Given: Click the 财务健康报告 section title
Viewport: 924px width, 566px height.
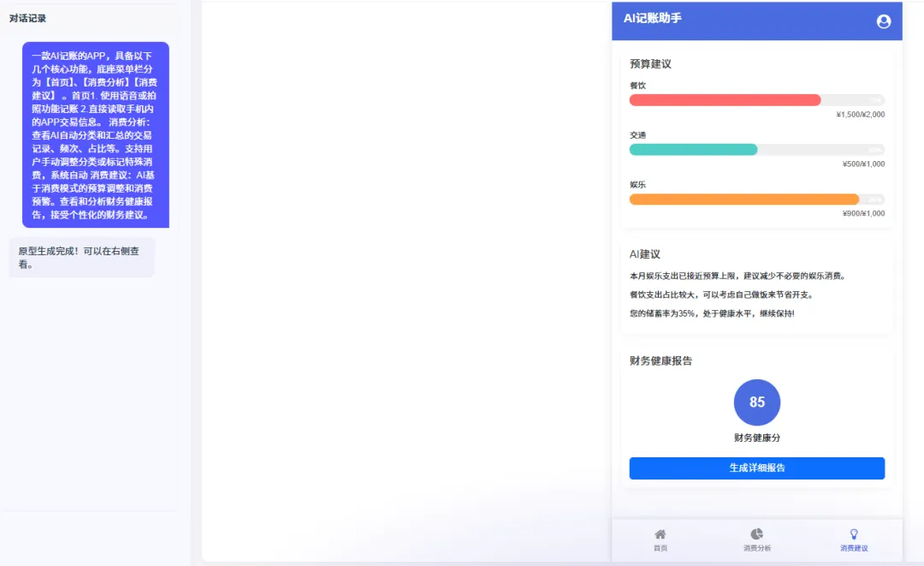Looking at the screenshot, I should coord(660,360).
